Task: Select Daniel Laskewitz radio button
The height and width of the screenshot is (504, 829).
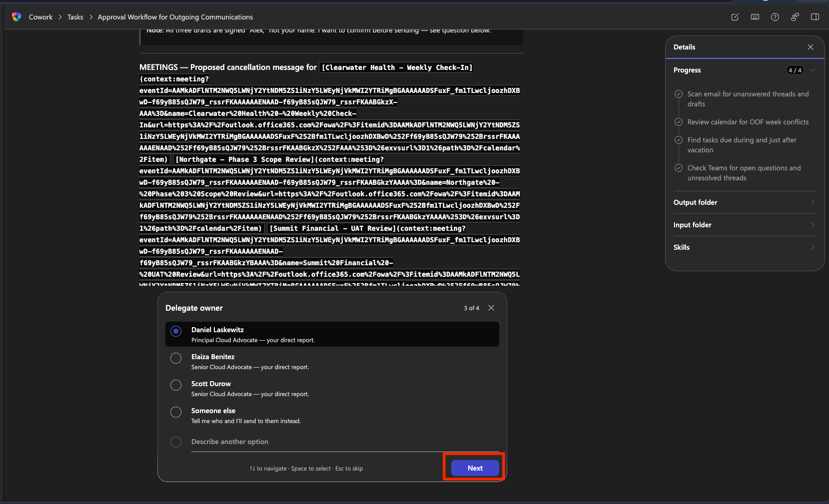Action: (x=176, y=331)
